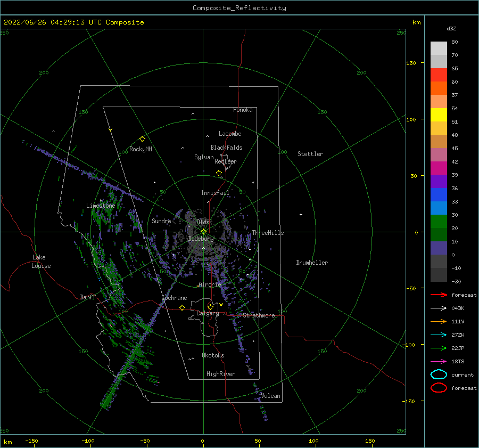The width and height of the screenshot is (479, 448).
Task: Click the RockyMH label
Action: coord(141,149)
